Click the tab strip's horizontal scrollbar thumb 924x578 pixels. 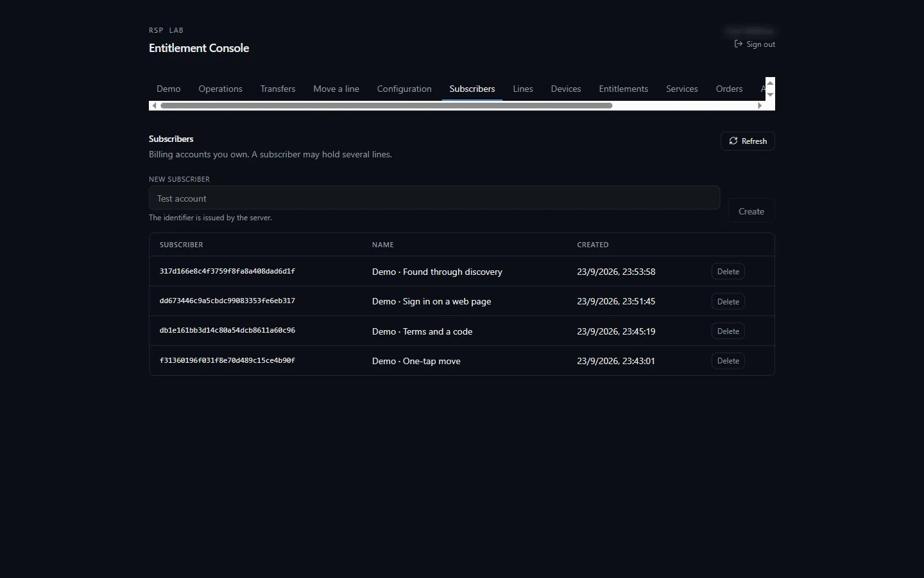(386, 105)
